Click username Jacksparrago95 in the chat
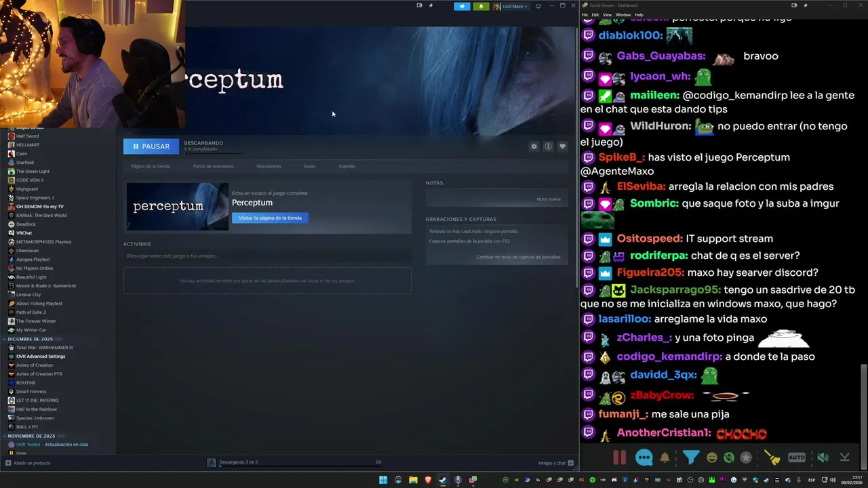The image size is (868, 488). (x=675, y=290)
